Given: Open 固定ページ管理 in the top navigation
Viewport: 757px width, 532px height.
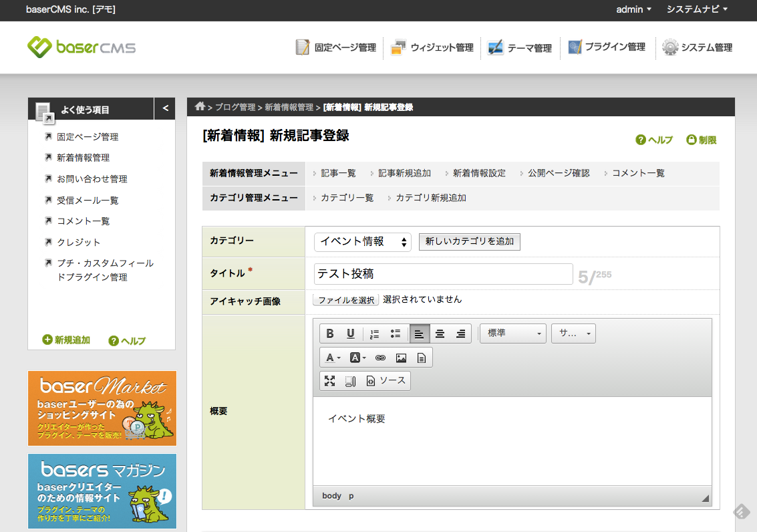Looking at the screenshot, I should 336,47.
